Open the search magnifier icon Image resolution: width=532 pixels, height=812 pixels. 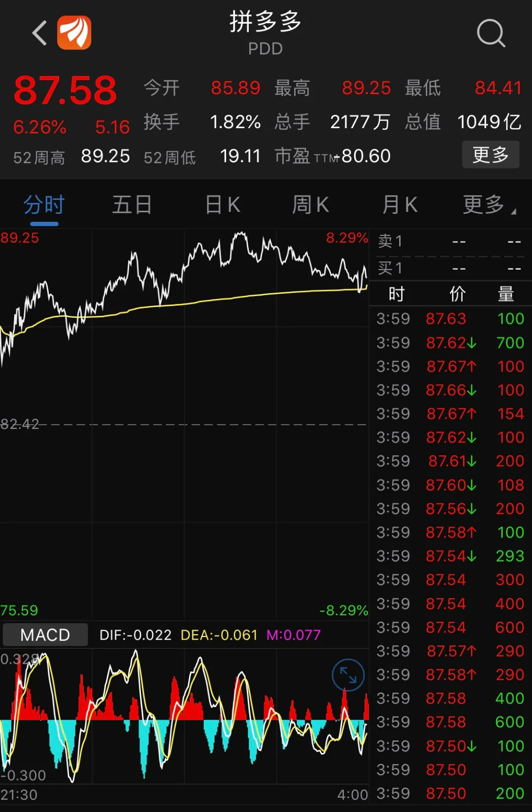(491, 33)
